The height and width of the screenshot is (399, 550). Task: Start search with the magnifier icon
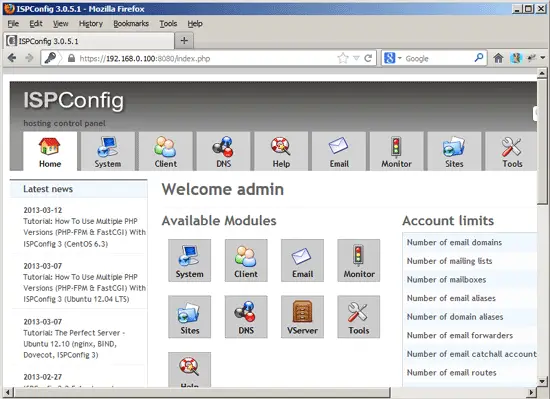479,58
